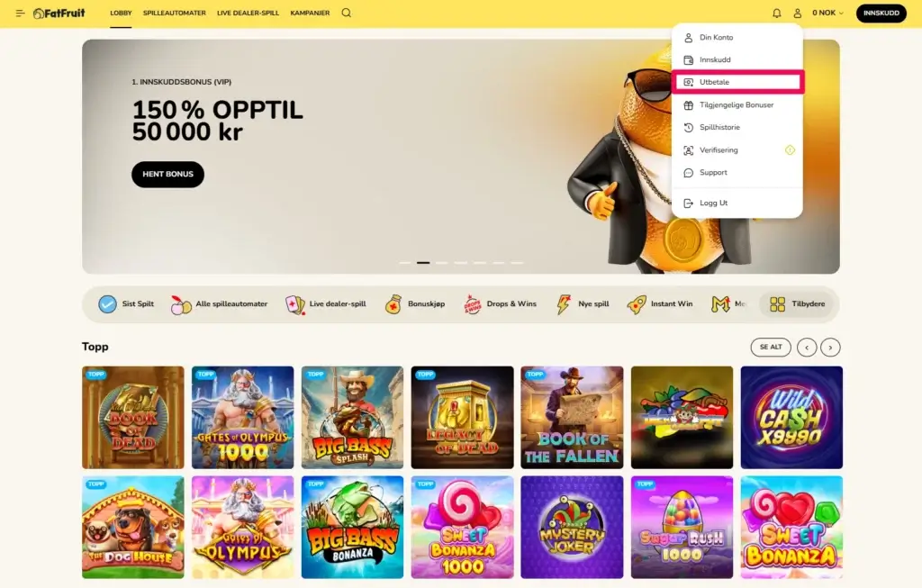
Task: Click the user profile icon in header
Action: 798,13
